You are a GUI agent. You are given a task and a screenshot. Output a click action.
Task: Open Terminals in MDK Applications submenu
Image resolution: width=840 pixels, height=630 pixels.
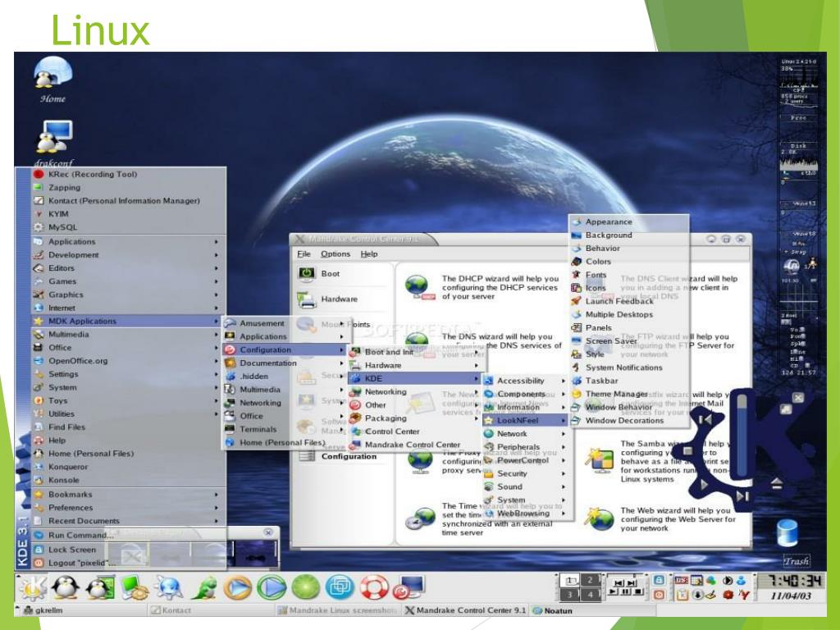point(286,429)
